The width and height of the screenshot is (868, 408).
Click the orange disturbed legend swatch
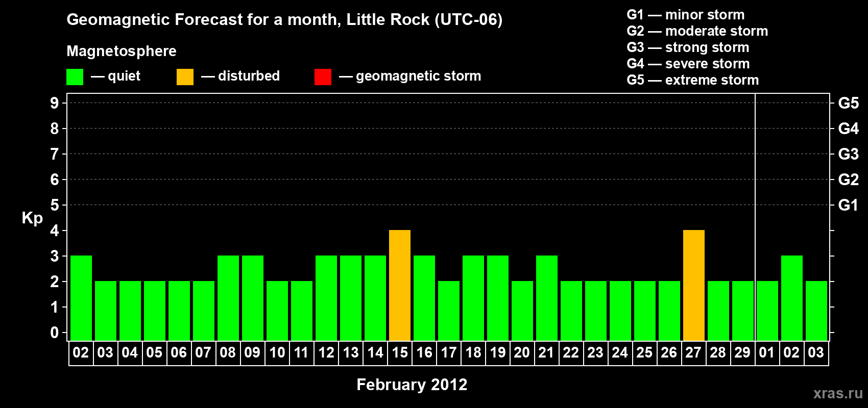(x=185, y=77)
